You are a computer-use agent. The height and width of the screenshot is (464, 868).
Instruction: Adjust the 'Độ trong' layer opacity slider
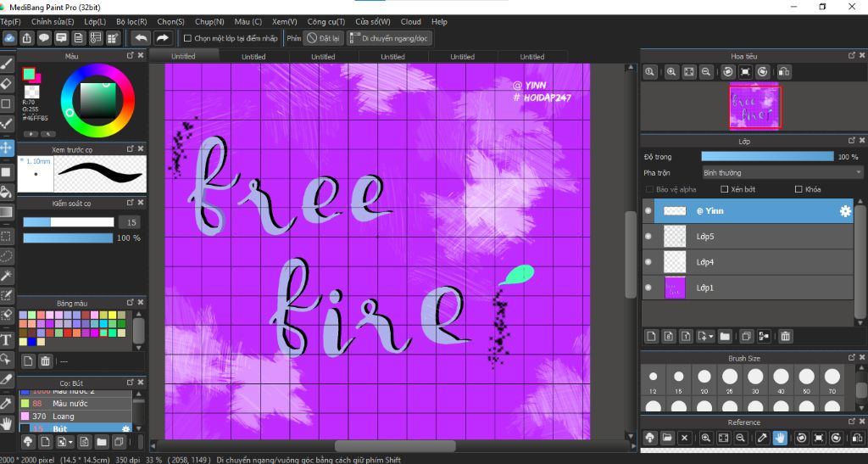tap(767, 157)
